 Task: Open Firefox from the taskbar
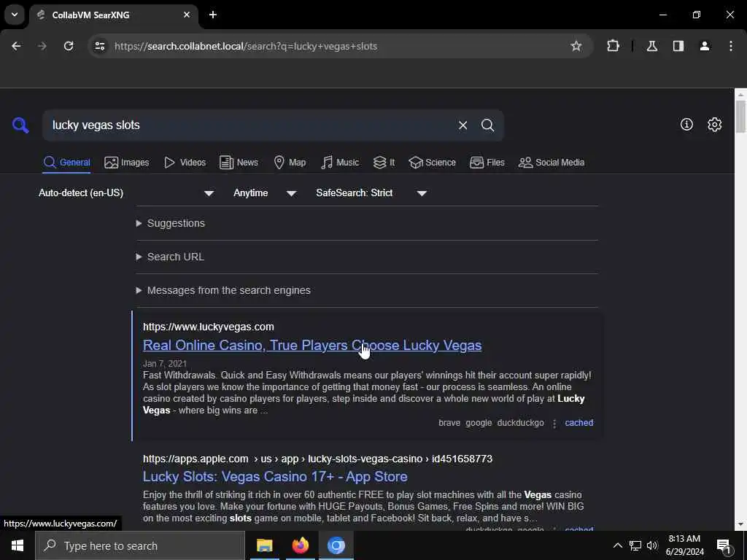(300, 545)
